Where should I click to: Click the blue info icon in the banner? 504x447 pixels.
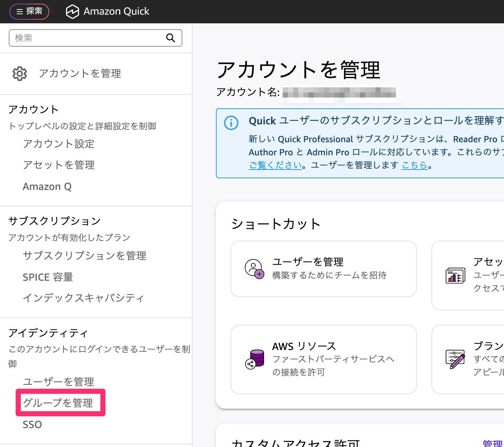click(231, 123)
